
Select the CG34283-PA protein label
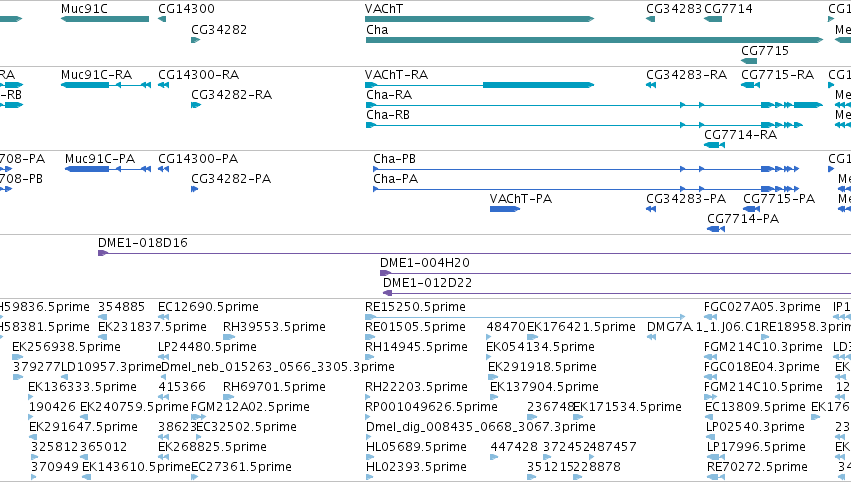pyautogui.click(x=686, y=199)
